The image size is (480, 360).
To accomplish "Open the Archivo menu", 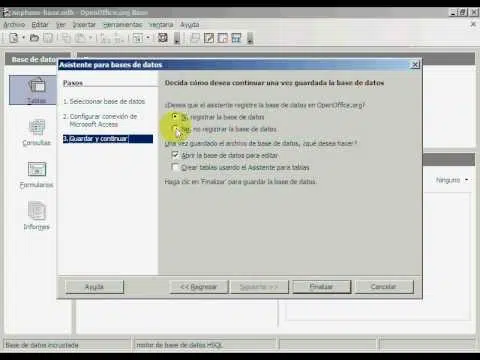I will coord(14,25).
